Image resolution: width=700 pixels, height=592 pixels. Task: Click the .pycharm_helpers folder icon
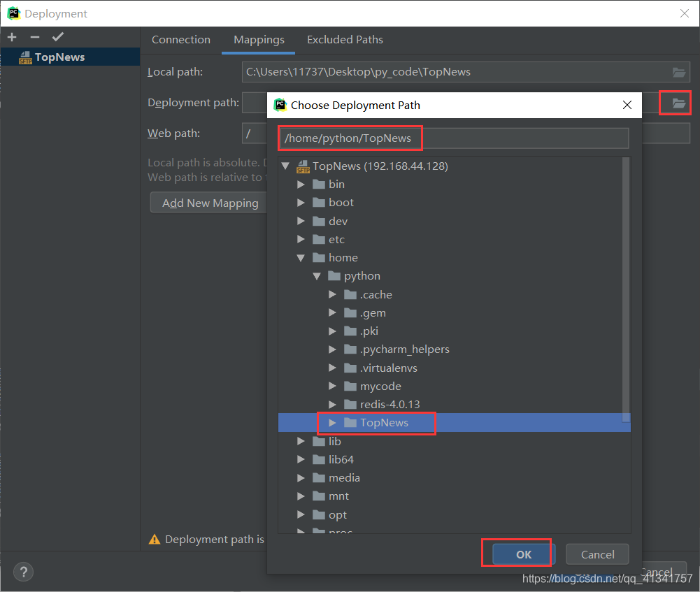tap(350, 349)
